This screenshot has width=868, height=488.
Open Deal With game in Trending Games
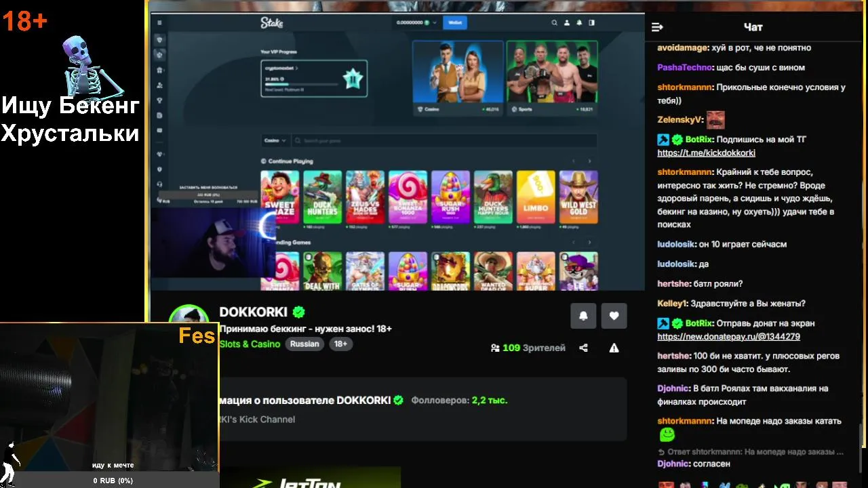322,271
